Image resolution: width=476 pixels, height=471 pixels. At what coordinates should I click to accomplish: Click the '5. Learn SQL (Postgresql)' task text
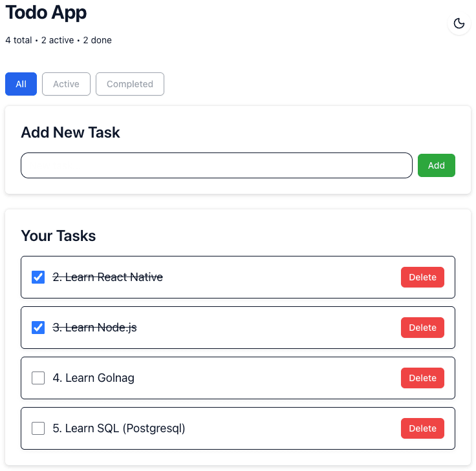click(x=118, y=428)
